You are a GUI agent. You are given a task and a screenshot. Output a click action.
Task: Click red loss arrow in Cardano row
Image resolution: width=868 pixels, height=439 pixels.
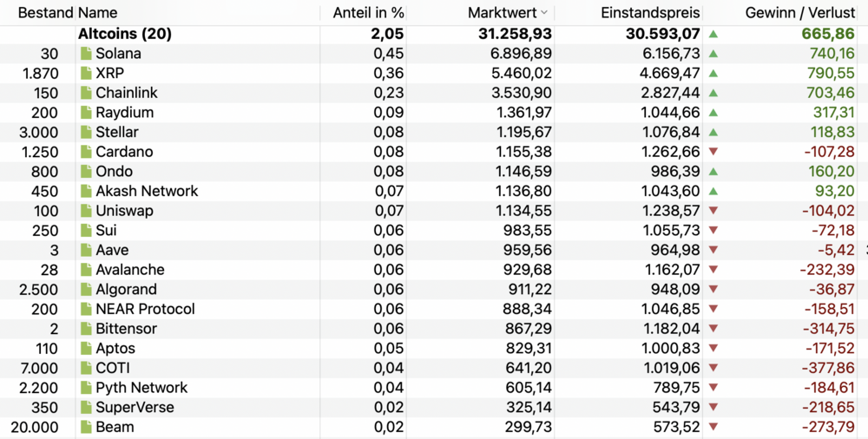(713, 152)
